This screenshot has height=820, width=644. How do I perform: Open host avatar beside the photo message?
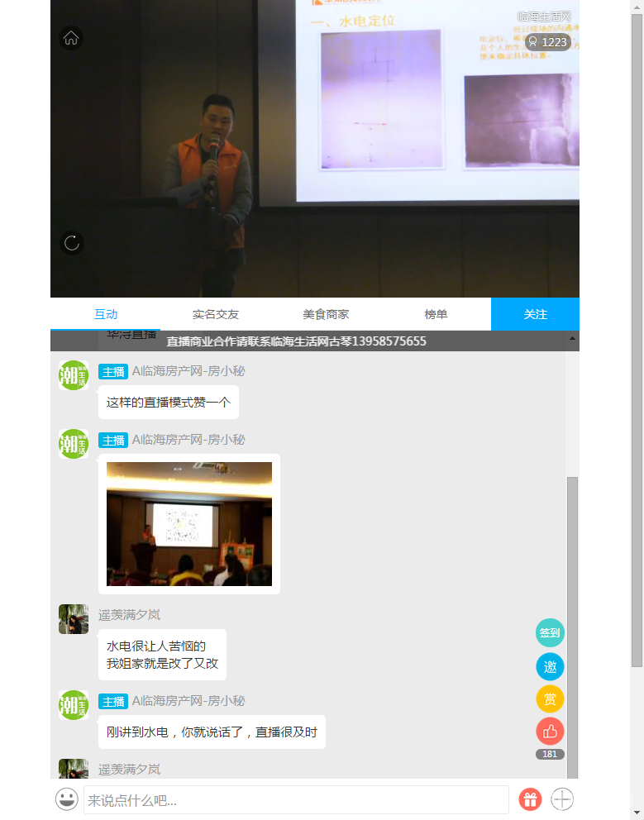pos(74,444)
